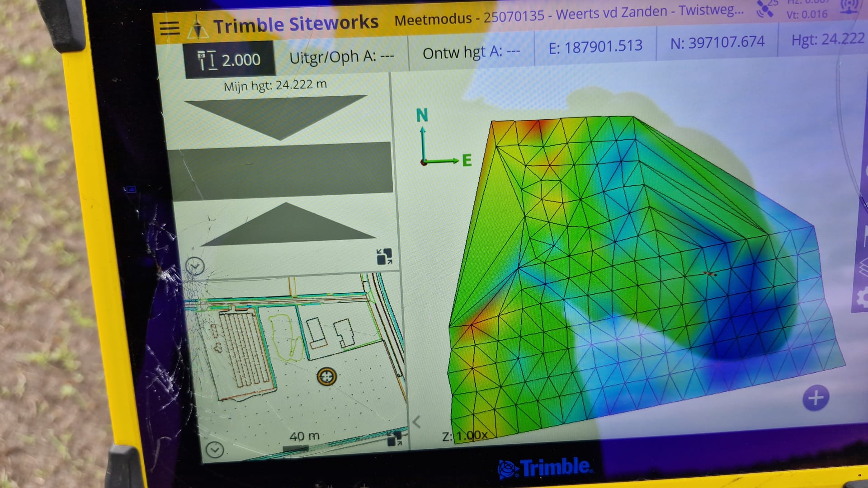Swap the plan map view panel icon

click(x=395, y=438)
